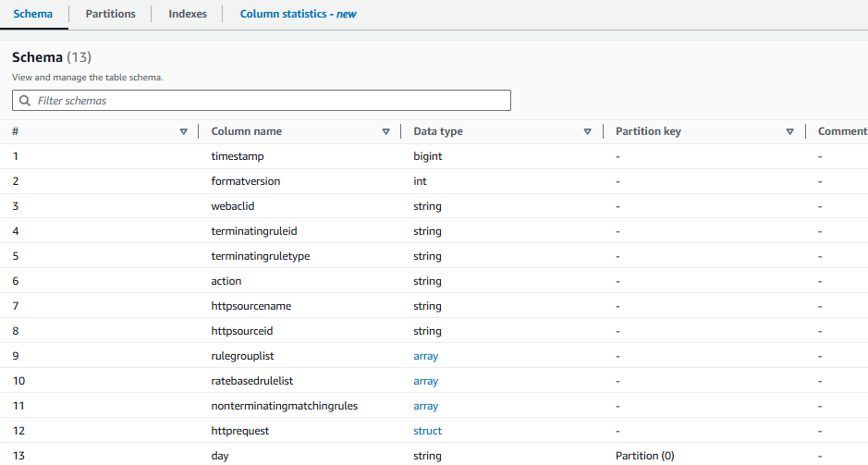Viewport: 868px width, 465px height.
Task: Click the search magnifier icon in filter box
Action: pos(23,101)
